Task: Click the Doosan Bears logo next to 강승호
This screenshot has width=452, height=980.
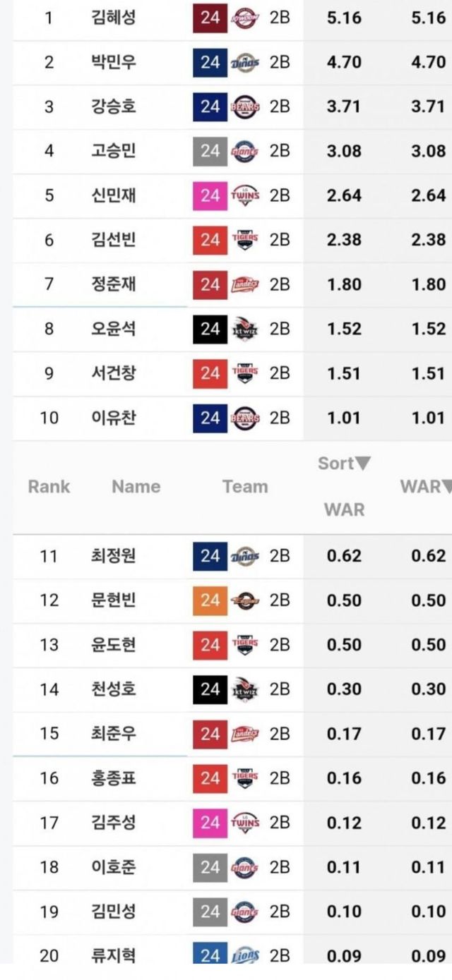Action: click(x=245, y=107)
